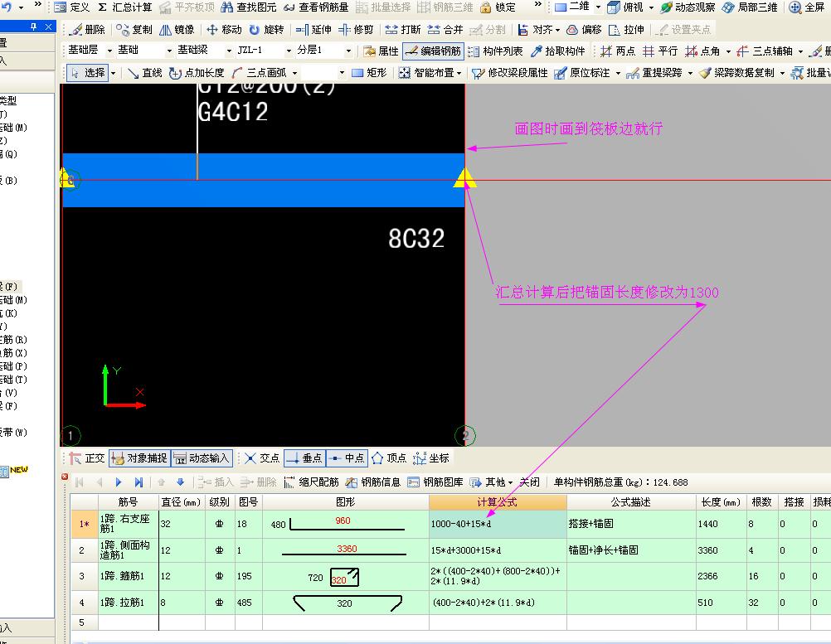Open 查找图元 find element tool

pyautogui.click(x=248, y=7)
